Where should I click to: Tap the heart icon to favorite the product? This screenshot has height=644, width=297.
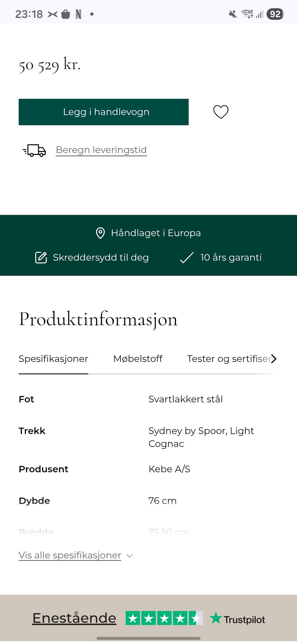tap(221, 112)
